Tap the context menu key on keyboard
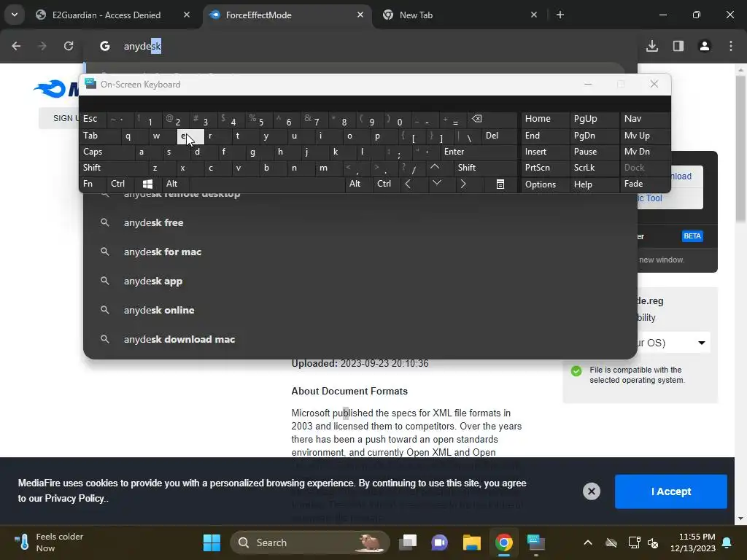Screen dimensions: 747x560 coord(500,184)
